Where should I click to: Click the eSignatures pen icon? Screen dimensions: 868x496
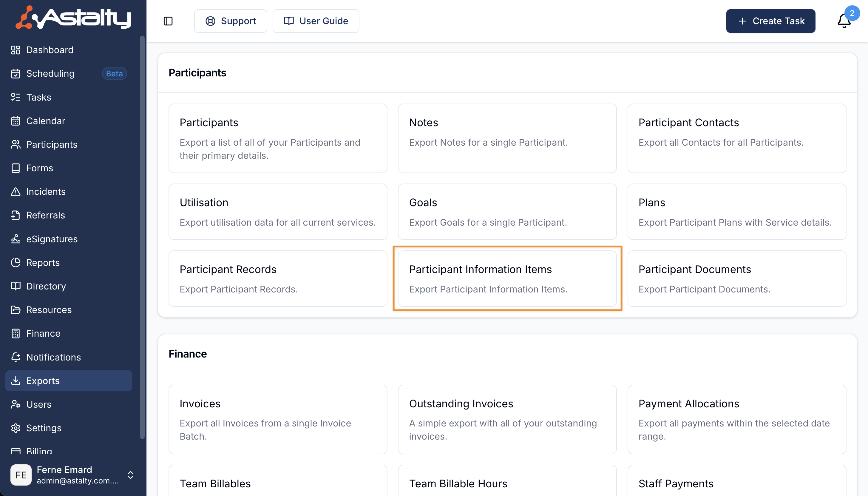(16, 239)
